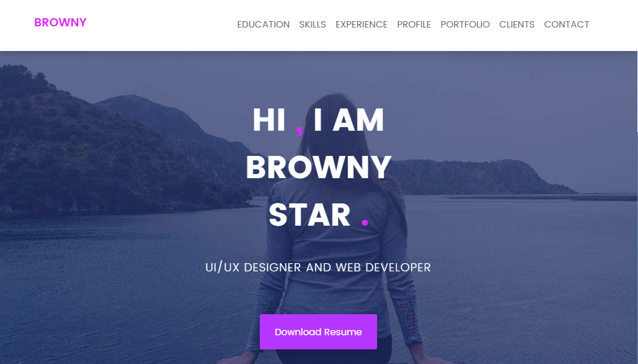Click the Download Resume button
638x364 pixels.
[318, 332]
